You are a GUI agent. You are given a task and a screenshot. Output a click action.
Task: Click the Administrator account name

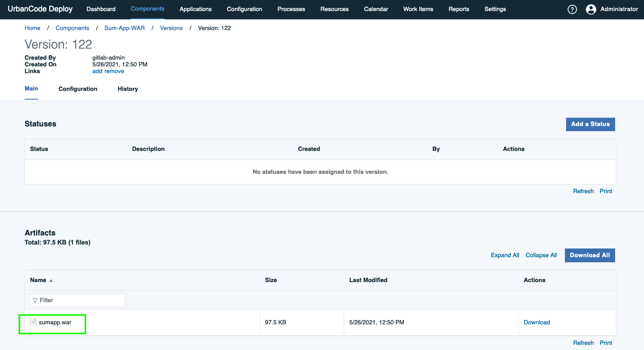619,9
